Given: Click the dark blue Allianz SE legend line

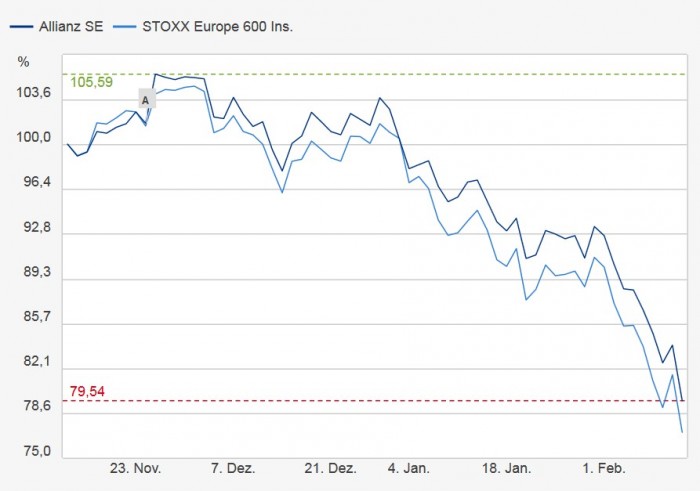Looking at the screenshot, I should click(x=18, y=23).
